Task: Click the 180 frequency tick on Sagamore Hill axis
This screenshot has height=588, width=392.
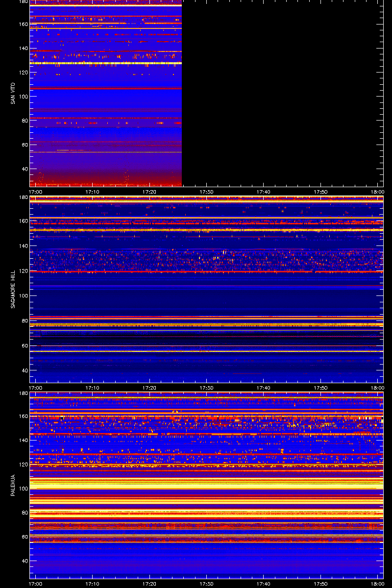Action: click(x=23, y=197)
